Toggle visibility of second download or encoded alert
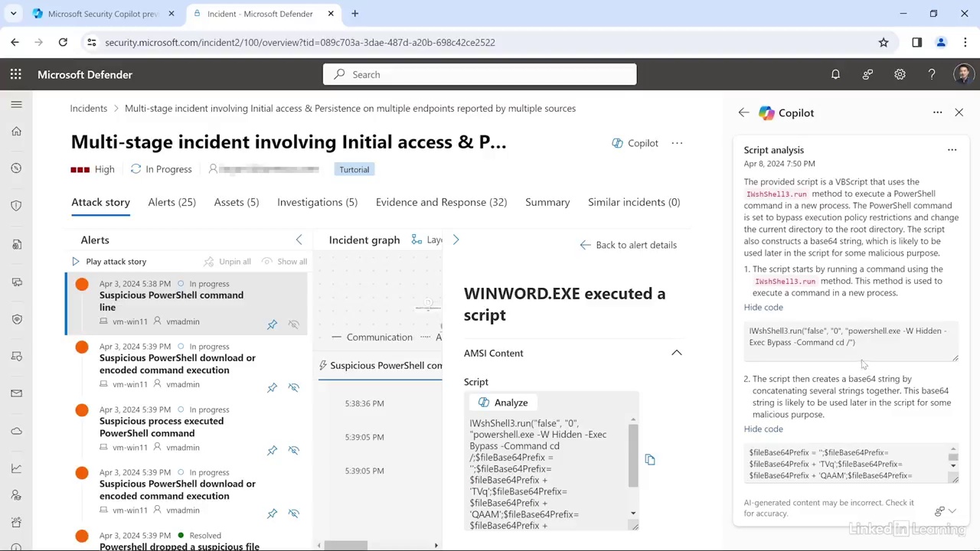The height and width of the screenshot is (551, 980). pyautogui.click(x=293, y=514)
